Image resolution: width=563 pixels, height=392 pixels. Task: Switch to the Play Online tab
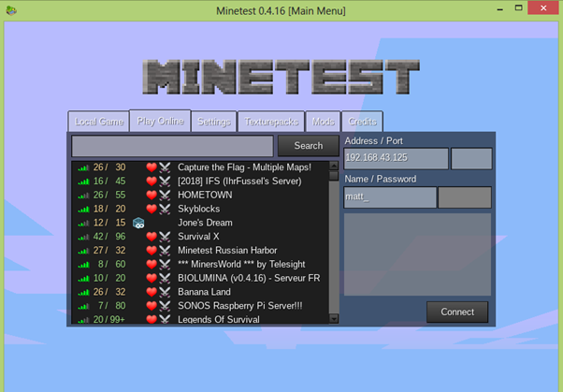pyautogui.click(x=160, y=121)
